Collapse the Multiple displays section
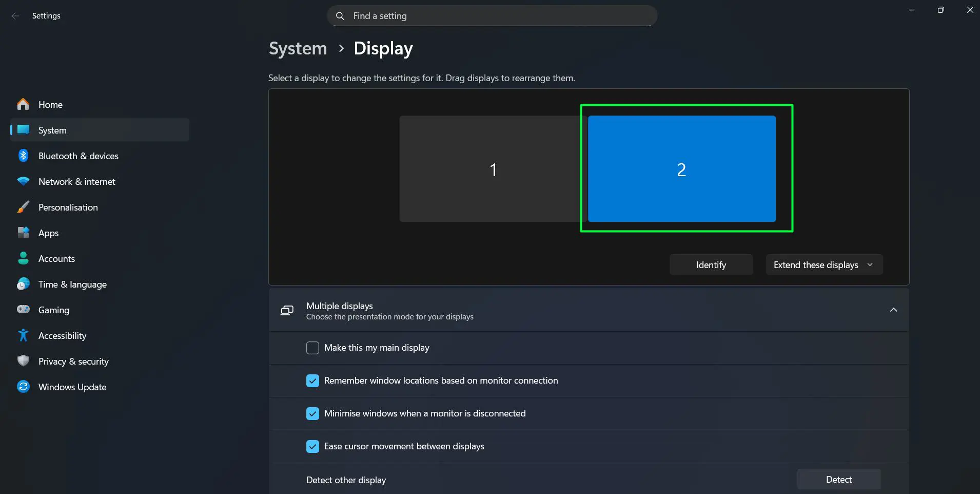Viewport: 980px width, 494px height. [x=894, y=310]
